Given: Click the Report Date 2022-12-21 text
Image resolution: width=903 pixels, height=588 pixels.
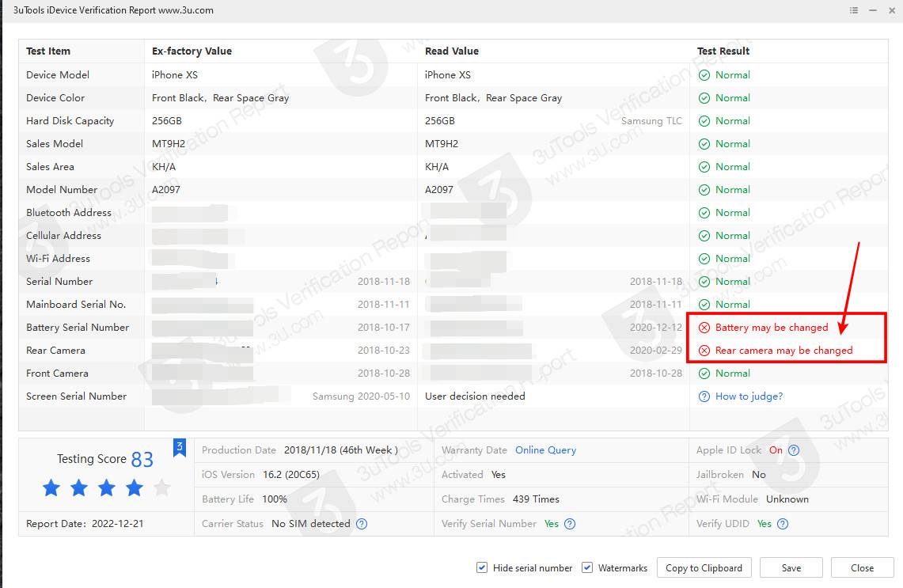Looking at the screenshot, I should coord(85,524).
